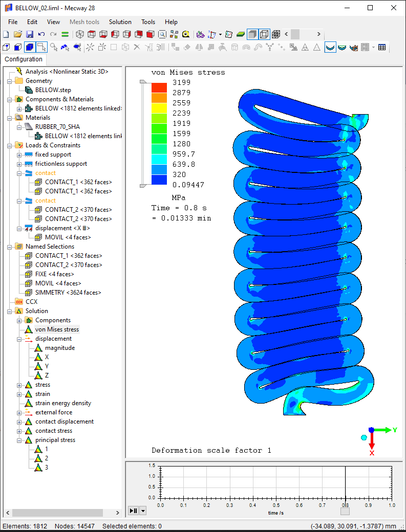Click the rectangle selection tool icon
The height and width of the screenshot is (532, 406).
41,48
